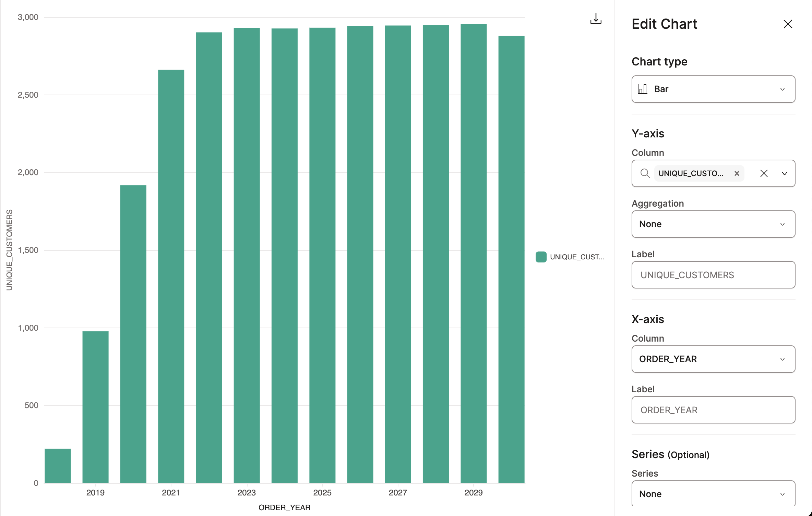Viewport: 812px width, 516px height.
Task: Close the Edit Chart panel
Action: (x=788, y=24)
